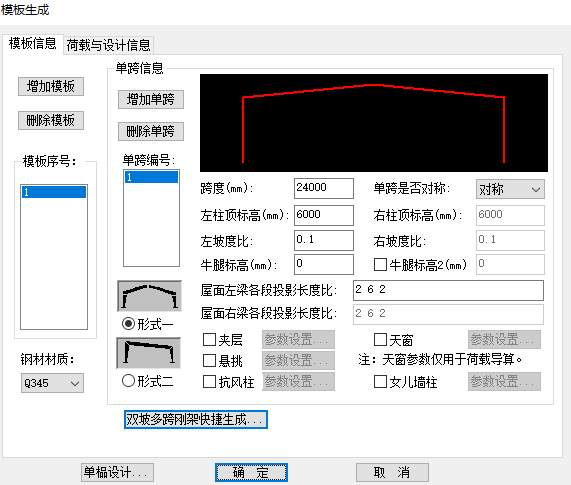Open the 单跨是否对称 dropdown
Image resolution: width=571 pixels, height=485 pixels.
coord(510,189)
